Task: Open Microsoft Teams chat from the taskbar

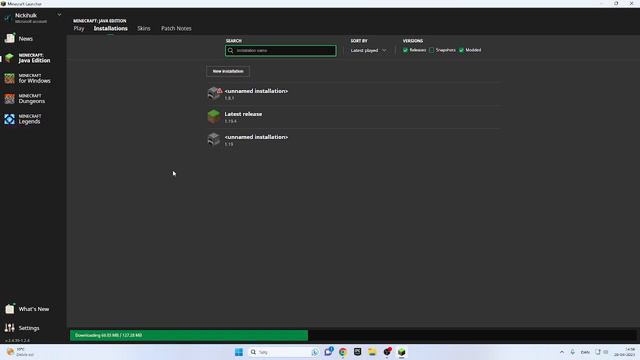Action: [x=328, y=351]
